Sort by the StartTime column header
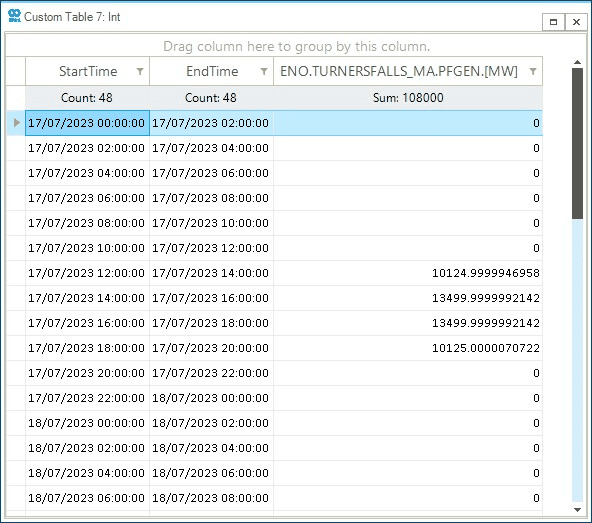Viewport: 592px width, 523px height. pyautogui.click(x=88, y=71)
